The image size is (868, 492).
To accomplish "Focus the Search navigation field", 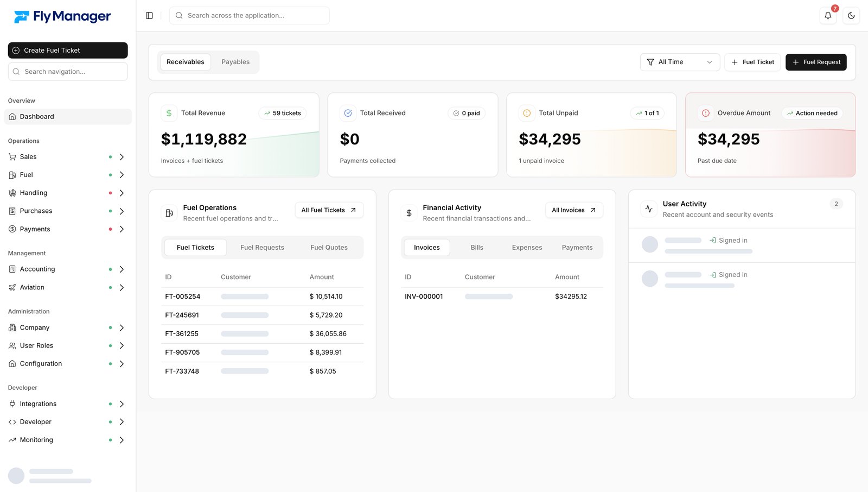I will (68, 72).
